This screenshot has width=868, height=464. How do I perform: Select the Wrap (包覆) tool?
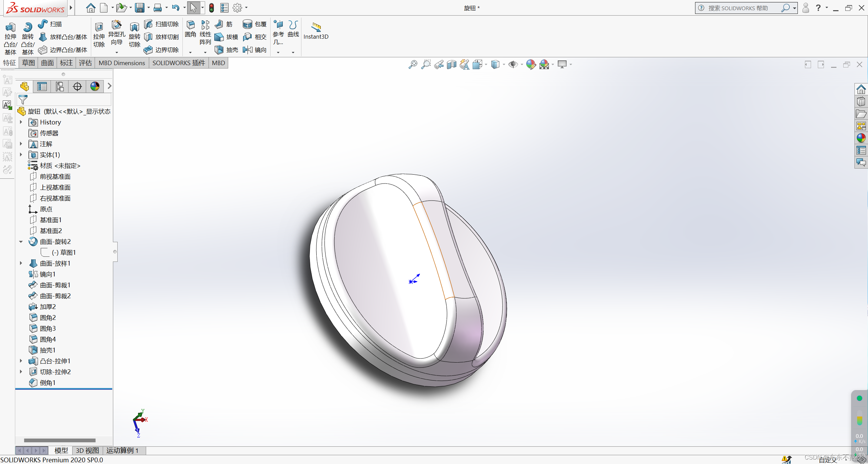click(255, 24)
